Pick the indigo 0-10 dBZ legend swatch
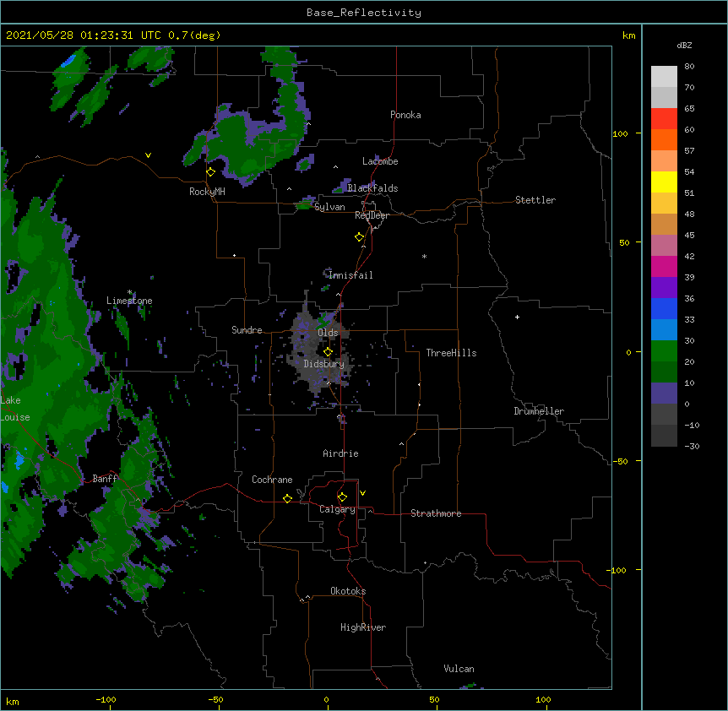The height and width of the screenshot is (711, 728). pyautogui.click(x=664, y=393)
